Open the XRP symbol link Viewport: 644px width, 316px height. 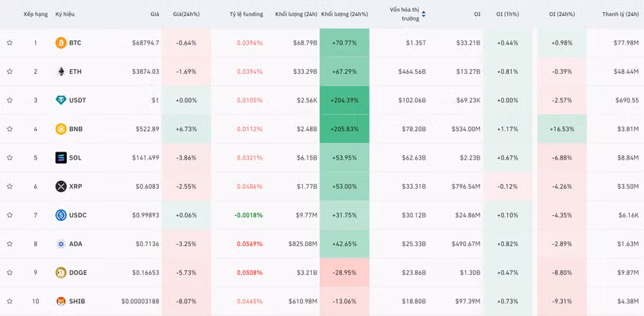pyautogui.click(x=76, y=187)
